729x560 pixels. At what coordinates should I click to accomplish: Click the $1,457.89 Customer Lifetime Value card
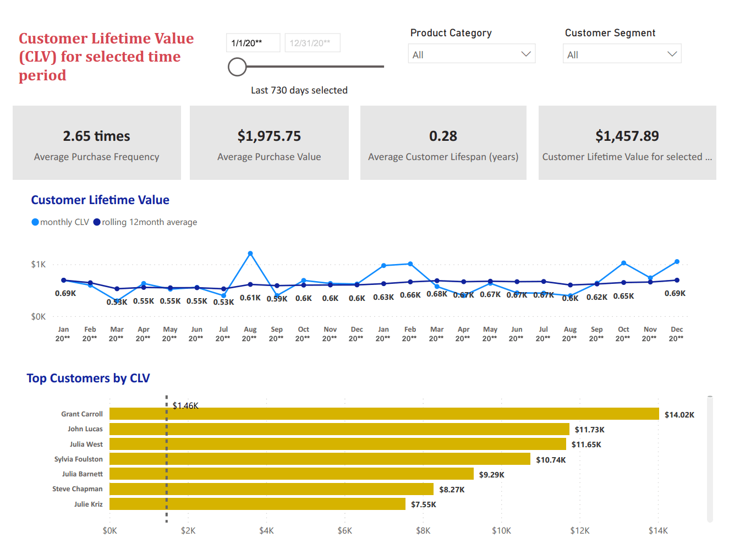(627, 142)
